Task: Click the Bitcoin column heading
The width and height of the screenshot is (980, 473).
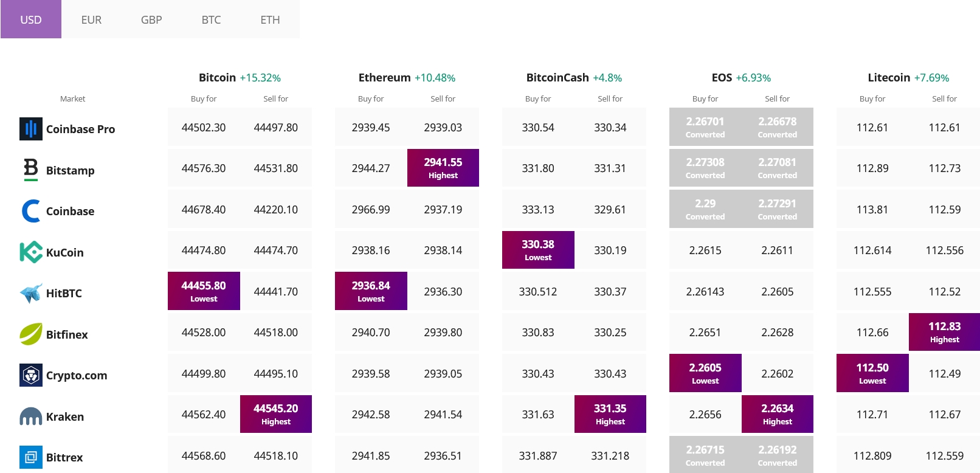Action: (217, 77)
